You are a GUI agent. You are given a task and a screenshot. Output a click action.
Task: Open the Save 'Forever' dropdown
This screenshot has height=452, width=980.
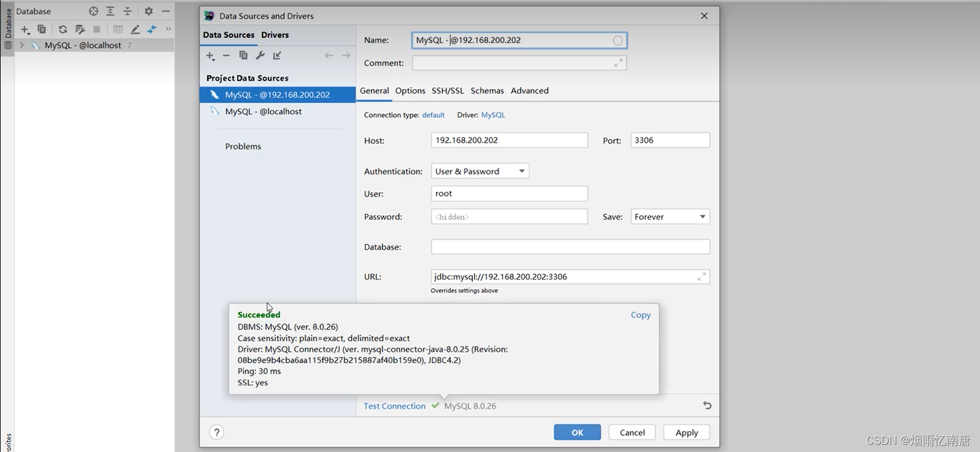pyautogui.click(x=670, y=217)
